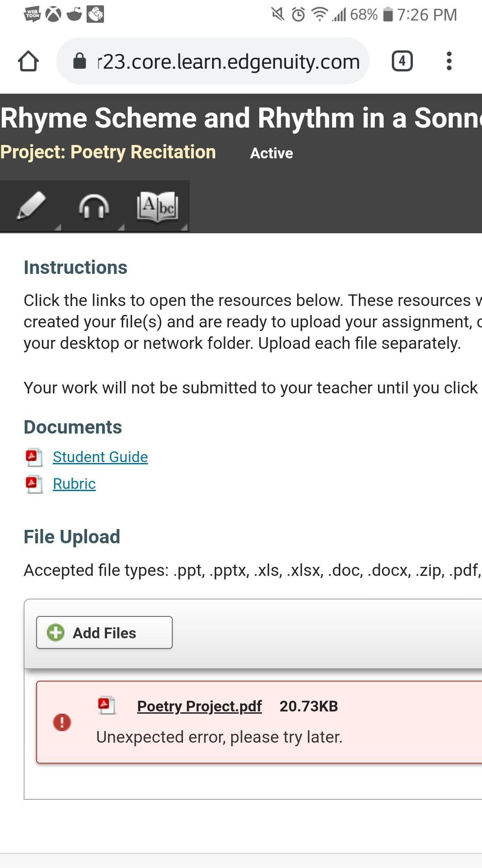Open the Student Guide link
The image size is (482, 868).
click(100, 457)
